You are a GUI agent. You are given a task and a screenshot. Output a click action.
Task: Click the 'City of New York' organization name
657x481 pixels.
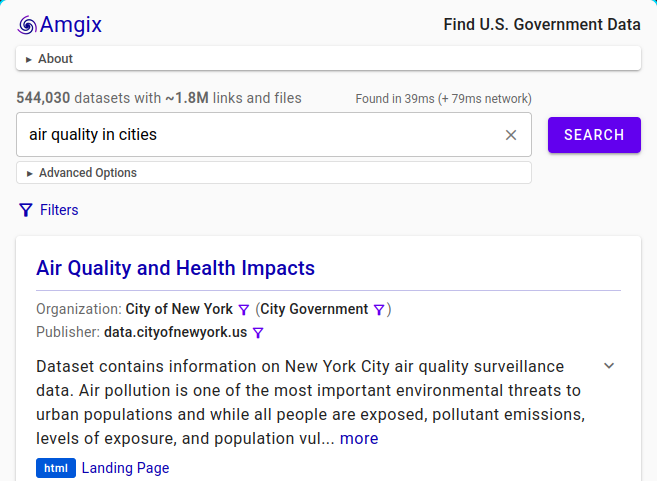179,309
